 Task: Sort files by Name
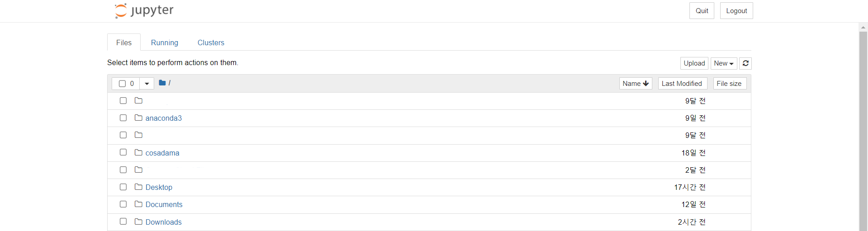coord(635,84)
